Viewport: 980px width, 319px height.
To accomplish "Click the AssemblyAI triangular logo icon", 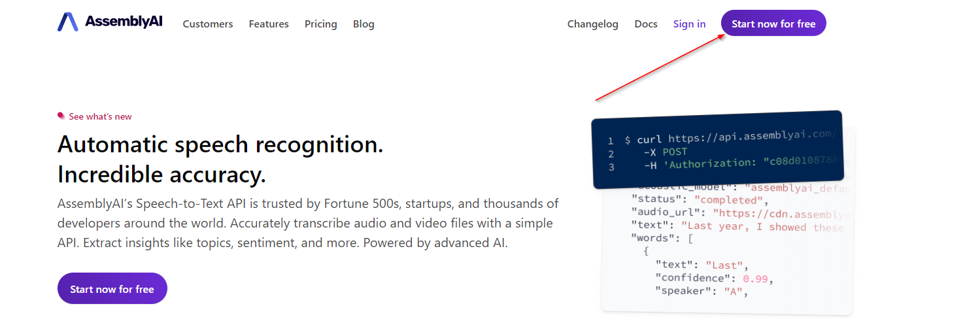I will click(67, 22).
